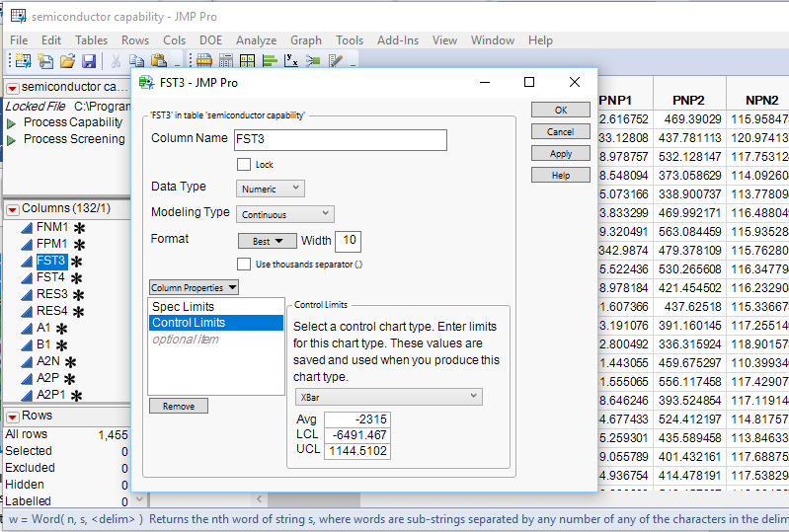Click the New Script toolbar icon

click(45, 61)
